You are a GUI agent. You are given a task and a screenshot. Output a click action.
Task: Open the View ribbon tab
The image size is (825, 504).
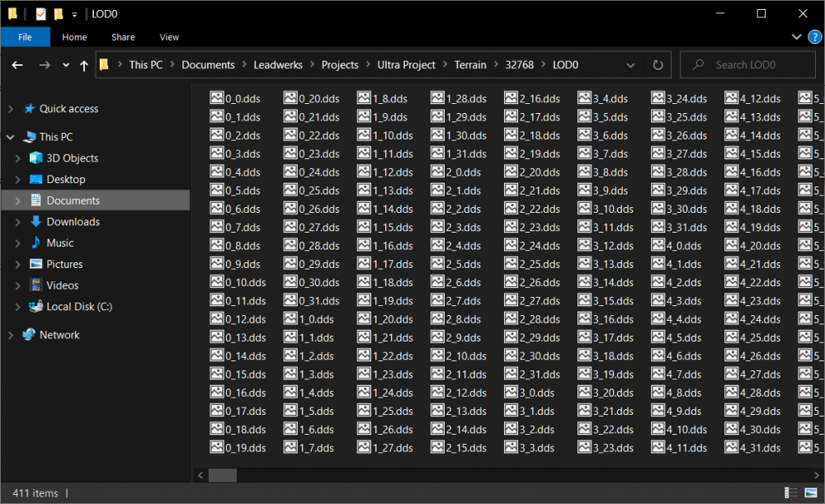click(x=169, y=37)
